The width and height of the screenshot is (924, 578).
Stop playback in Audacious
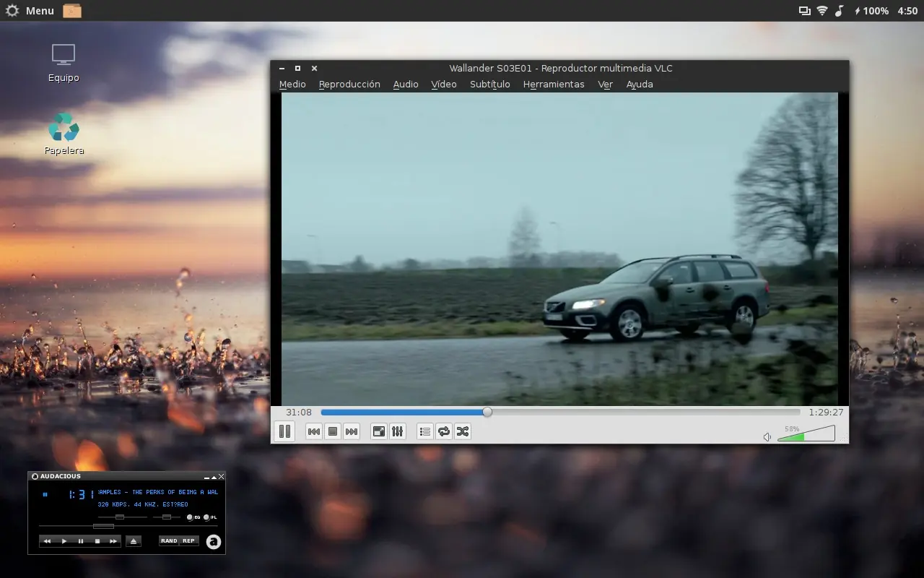97,541
